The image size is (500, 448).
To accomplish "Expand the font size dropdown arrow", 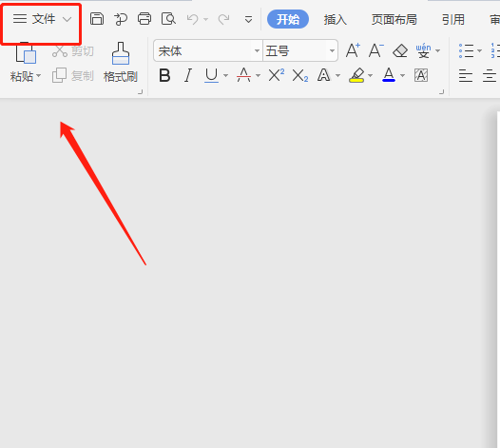I will tap(332, 50).
